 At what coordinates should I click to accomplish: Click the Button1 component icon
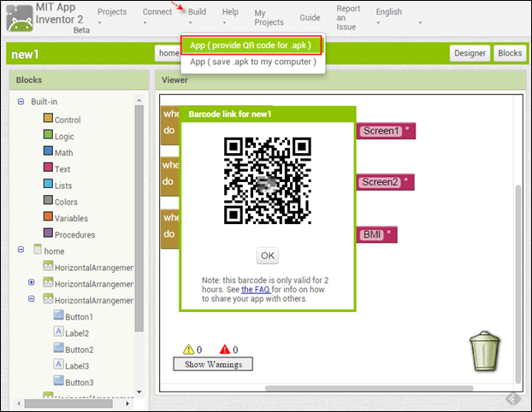(59, 315)
